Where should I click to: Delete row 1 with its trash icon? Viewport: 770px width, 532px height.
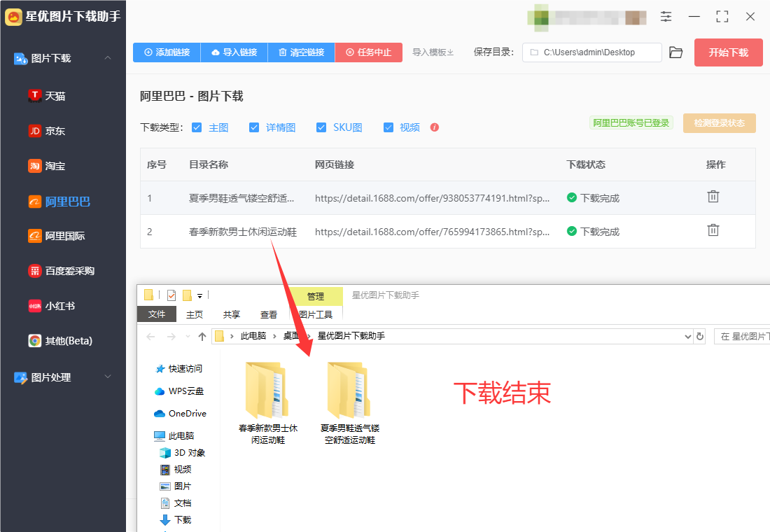pos(713,197)
